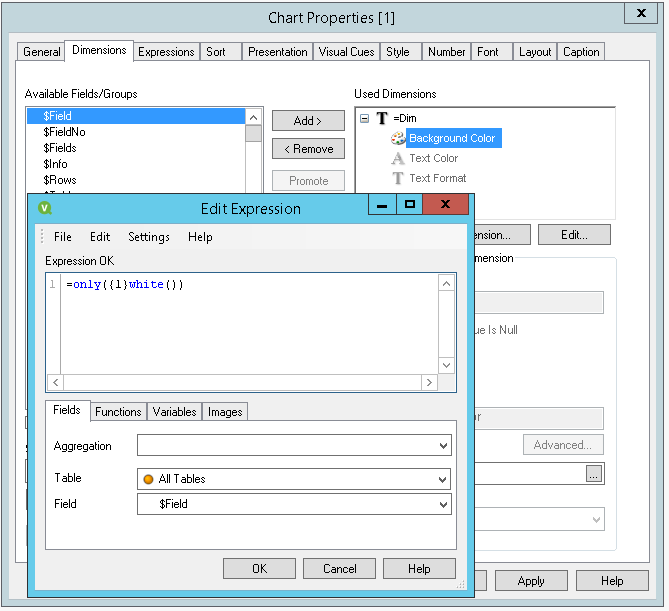Click the Help button in Chart Properties

coord(612,581)
